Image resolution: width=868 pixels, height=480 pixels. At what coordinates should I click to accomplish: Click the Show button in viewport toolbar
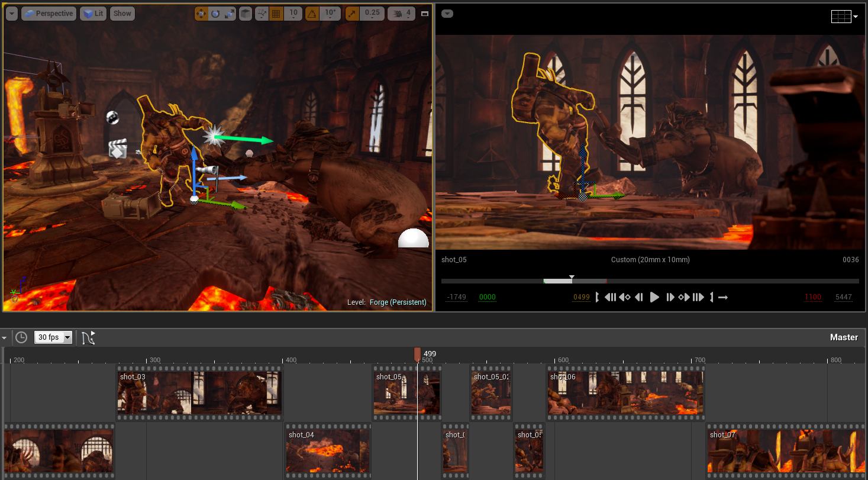[122, 14]
